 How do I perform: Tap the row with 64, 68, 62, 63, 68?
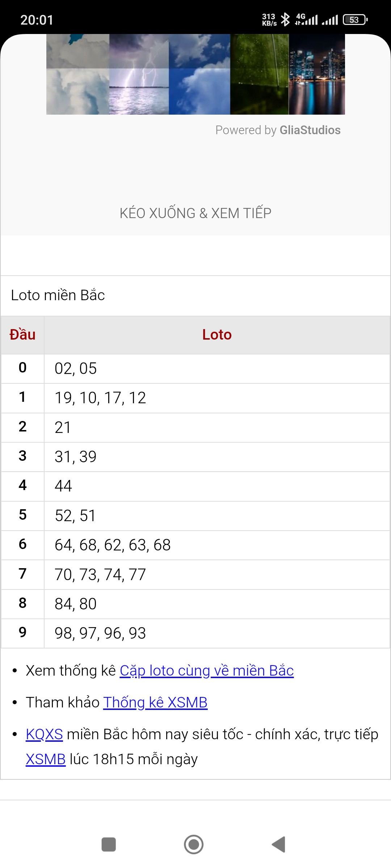(x=195, y=545)
